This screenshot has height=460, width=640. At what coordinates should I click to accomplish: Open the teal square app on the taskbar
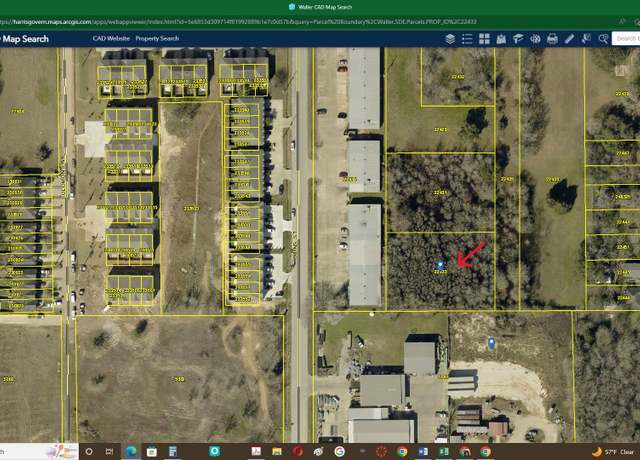(215, 451)
